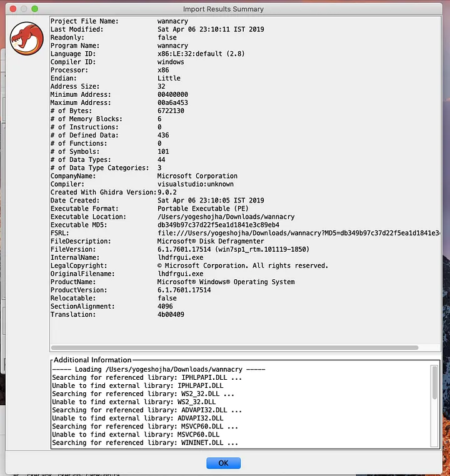Click the Ghidra dragon logo icon

(x=26, y=38)
